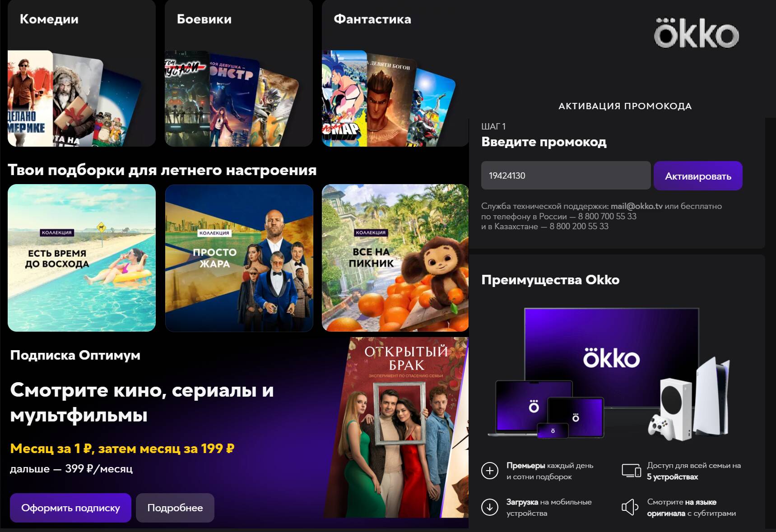Click the speaker icon near Смотрите на языке оригинала
This screenshot has height=532, width=776.
(x=630, y=507)
